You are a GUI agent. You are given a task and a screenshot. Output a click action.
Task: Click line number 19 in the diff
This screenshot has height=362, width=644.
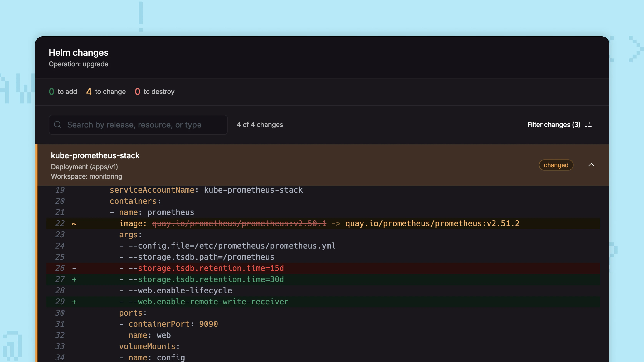[60, 190]
